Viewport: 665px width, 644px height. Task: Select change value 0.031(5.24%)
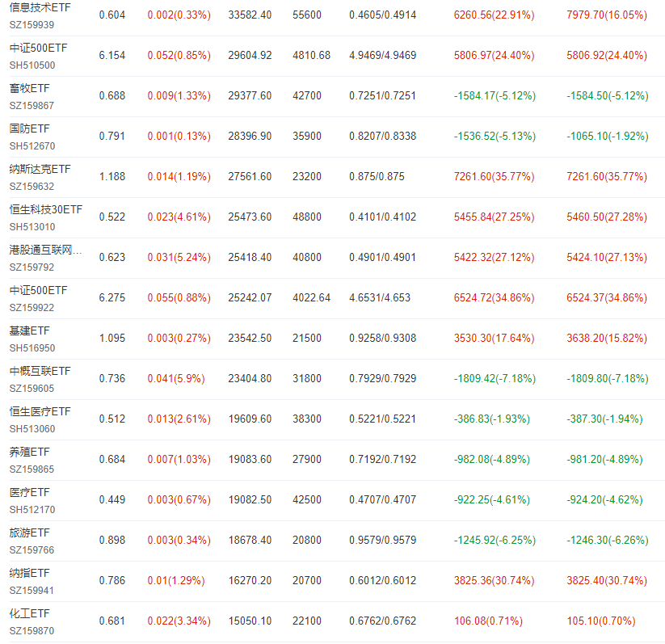179,257
